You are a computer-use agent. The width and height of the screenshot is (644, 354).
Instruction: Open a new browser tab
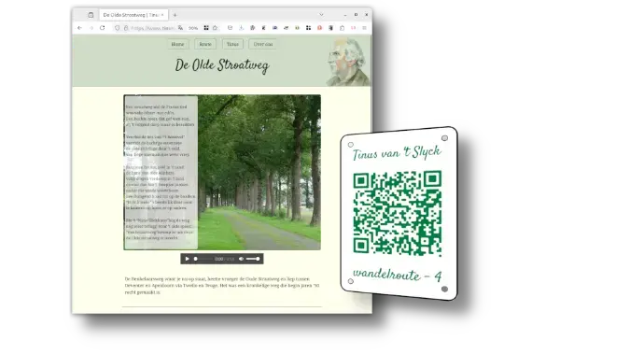pos(175,15)
